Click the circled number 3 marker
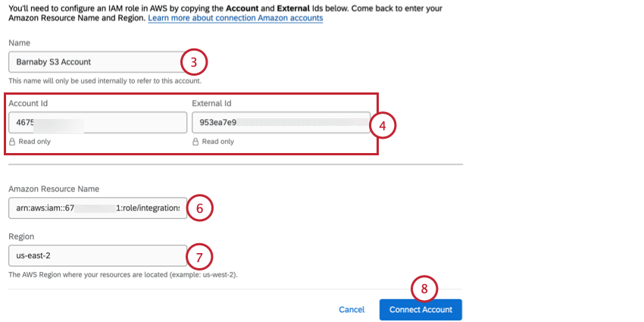The height and width of the screenshot is (322, 644). pyautogui.click(x=194, y=62)
